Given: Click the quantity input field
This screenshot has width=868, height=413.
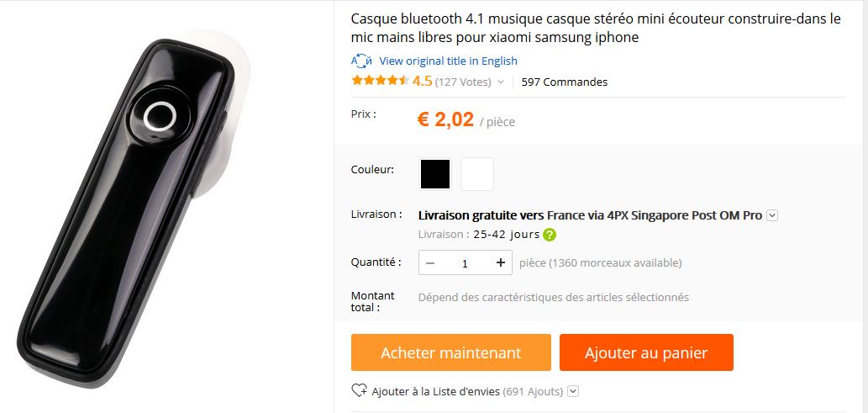Looking at the screenshot, I should (465, 263).
